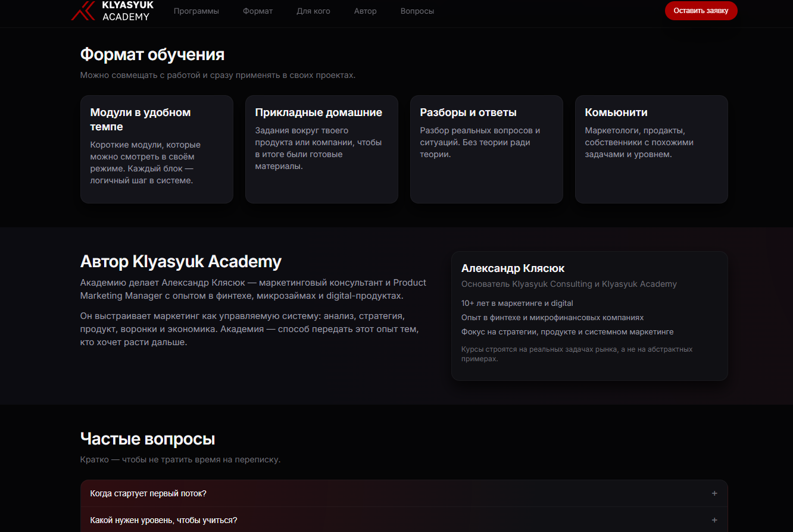This screenshot has width=793, height=532.
Task: Click the description Задания вокруг твоего продукта
Action: click(319, 148)
